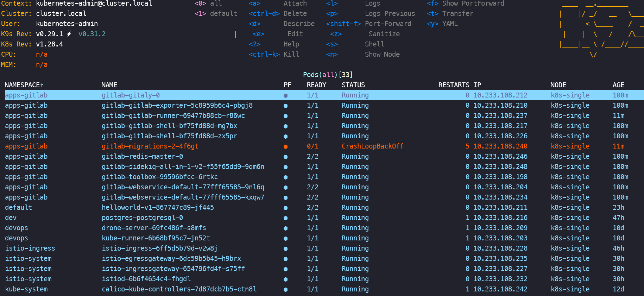
Task: Click the PF column header
Action: pyautogui.click(x=288, y=85)
